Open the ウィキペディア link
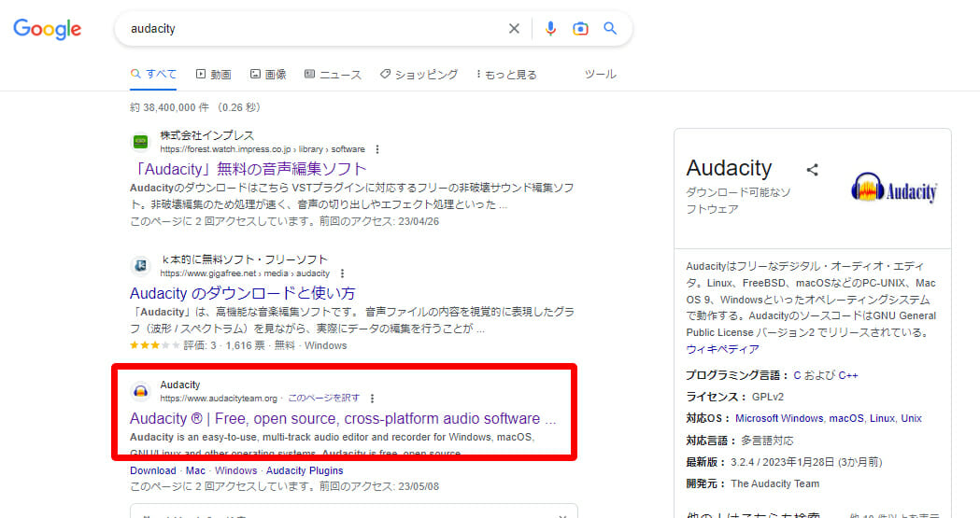 tap(722, 349)
